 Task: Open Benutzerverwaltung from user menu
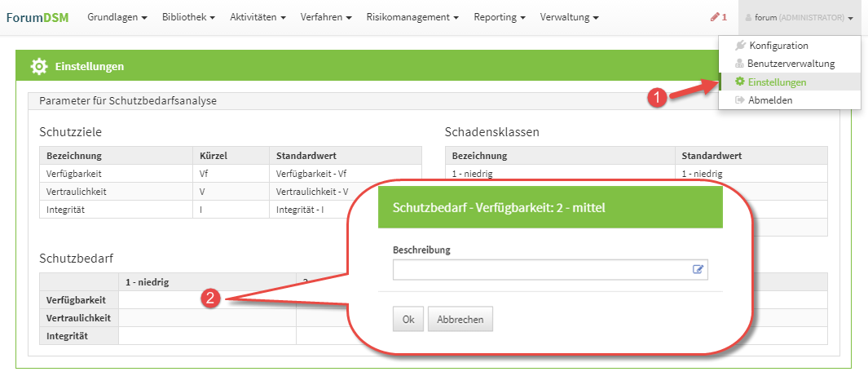click(790, 64)
